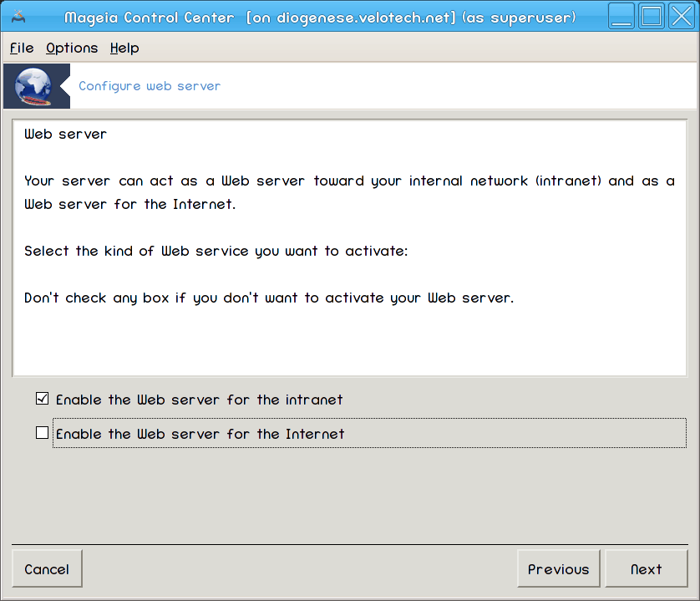Maximize the Mageia Control Center window
700x601 pixels.
coord(652,16)
